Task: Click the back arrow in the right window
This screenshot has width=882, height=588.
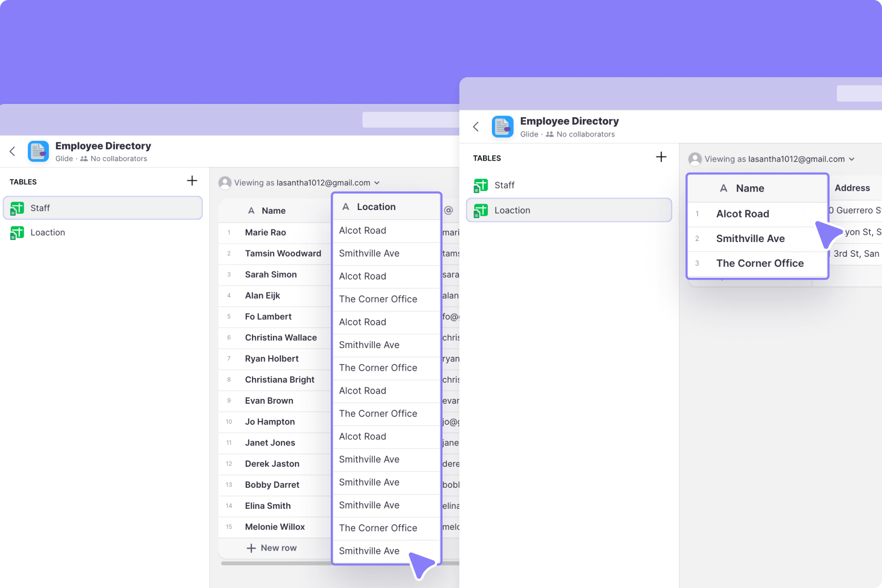Action: click(x=476, y=127)
